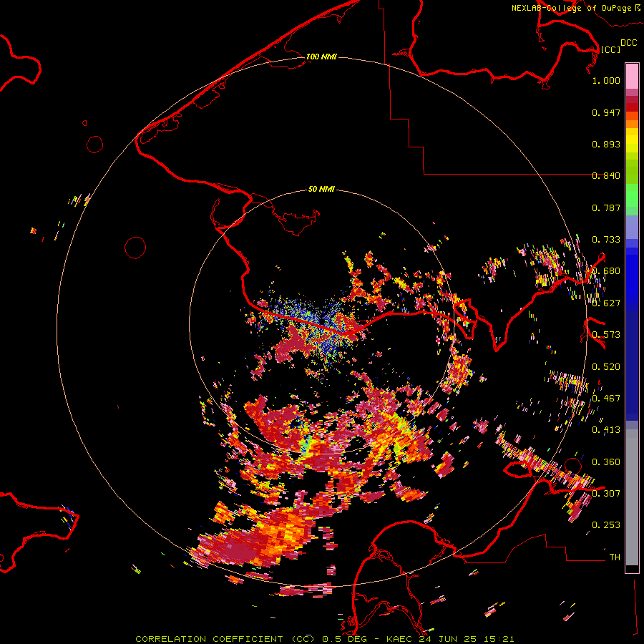Click the 0.573 scale value
The image size is (644, 644).
(606, 335)
